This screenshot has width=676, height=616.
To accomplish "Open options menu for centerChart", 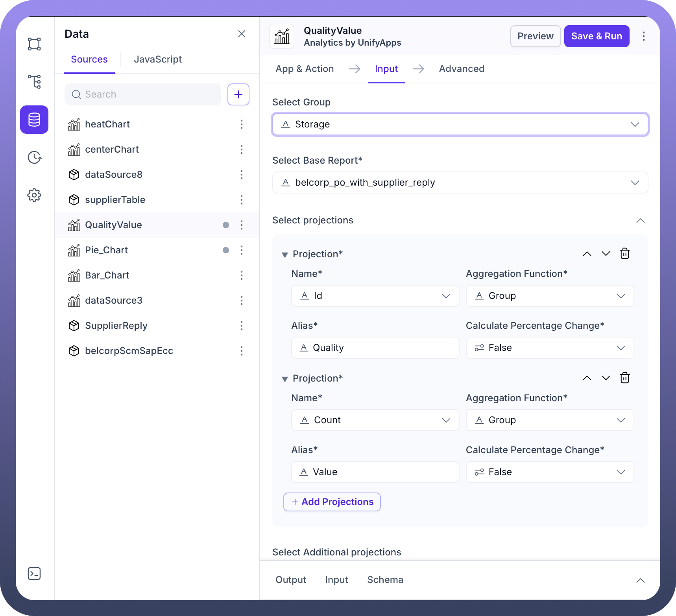I will 242,149.
